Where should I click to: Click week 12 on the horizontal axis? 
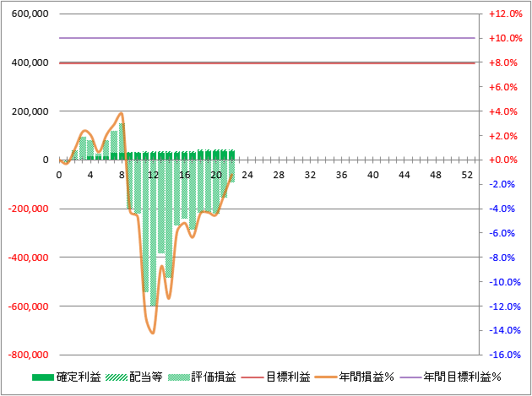coord(153,175)
